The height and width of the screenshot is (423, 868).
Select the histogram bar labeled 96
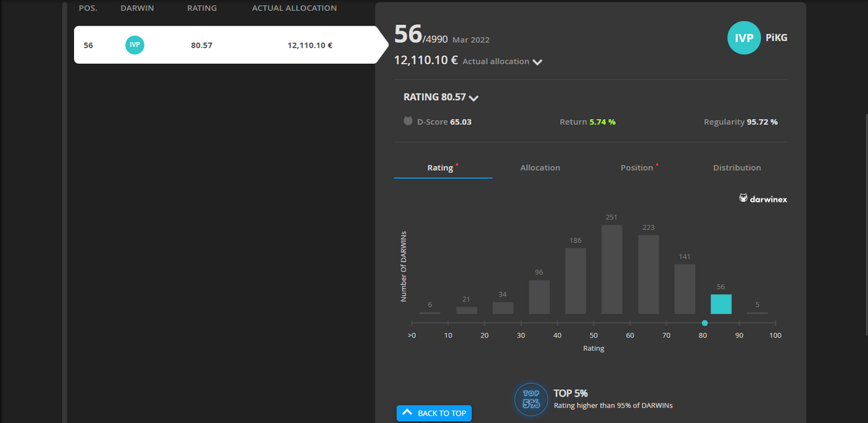[x=539, y=297]
